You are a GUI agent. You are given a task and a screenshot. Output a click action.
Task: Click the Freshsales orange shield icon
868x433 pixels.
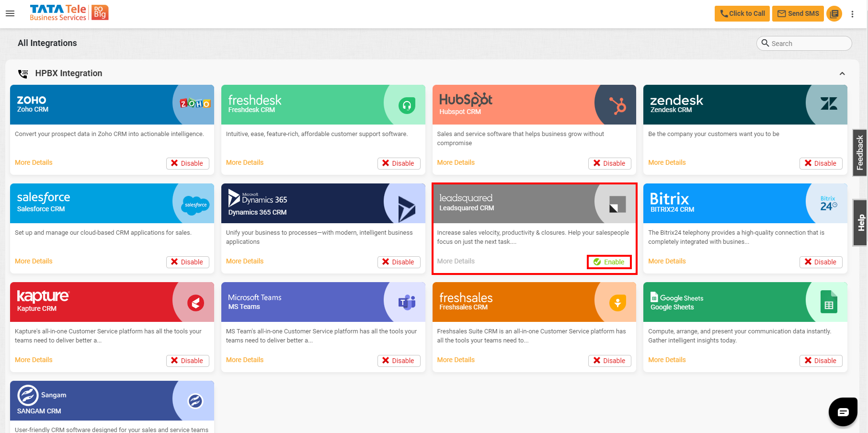pos(617,303)
